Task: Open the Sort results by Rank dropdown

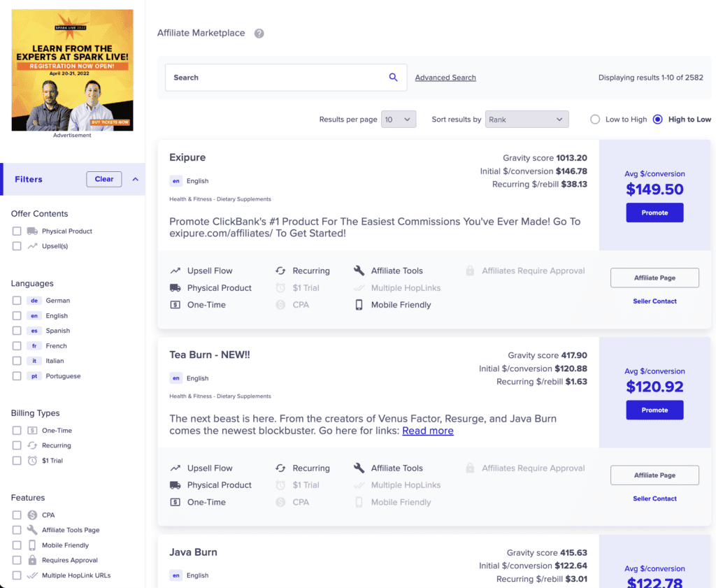Action: 527,119
